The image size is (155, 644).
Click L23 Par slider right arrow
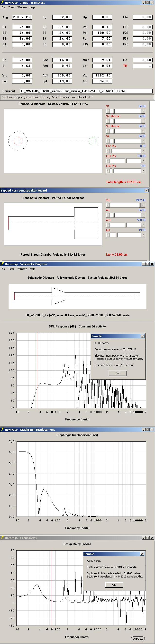(143, 161)
